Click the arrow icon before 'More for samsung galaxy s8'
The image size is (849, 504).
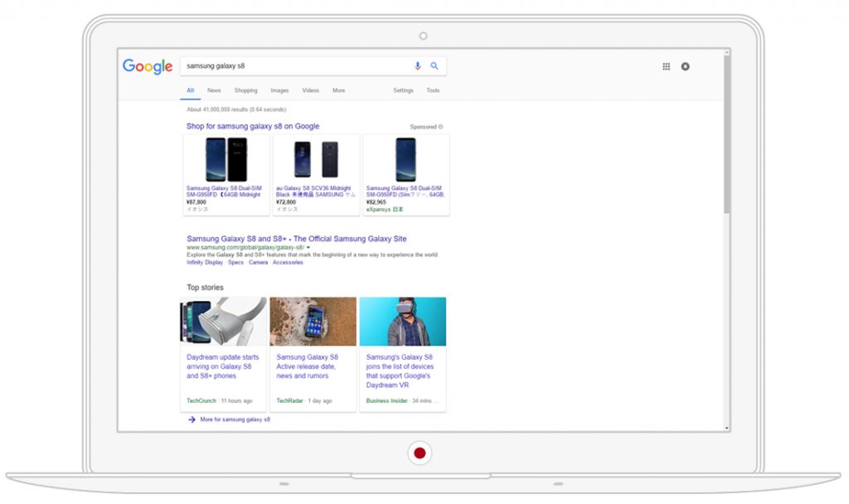tap(192, 419)
